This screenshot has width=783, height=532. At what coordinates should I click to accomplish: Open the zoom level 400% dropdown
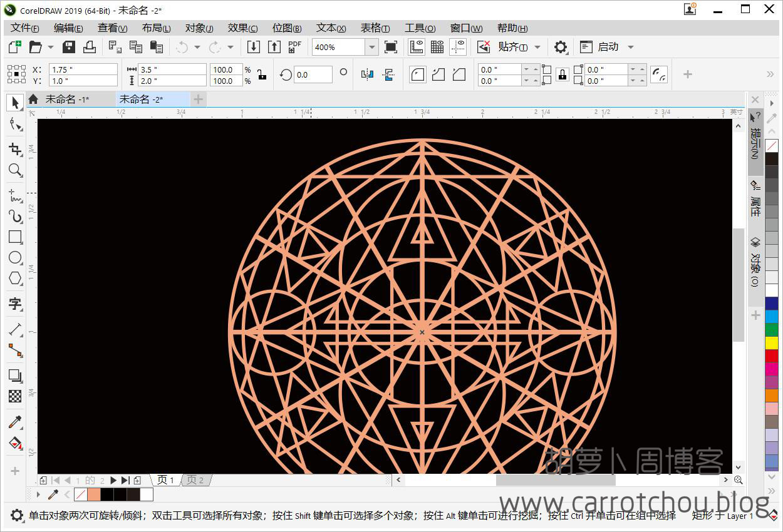(x=371, y=47)
